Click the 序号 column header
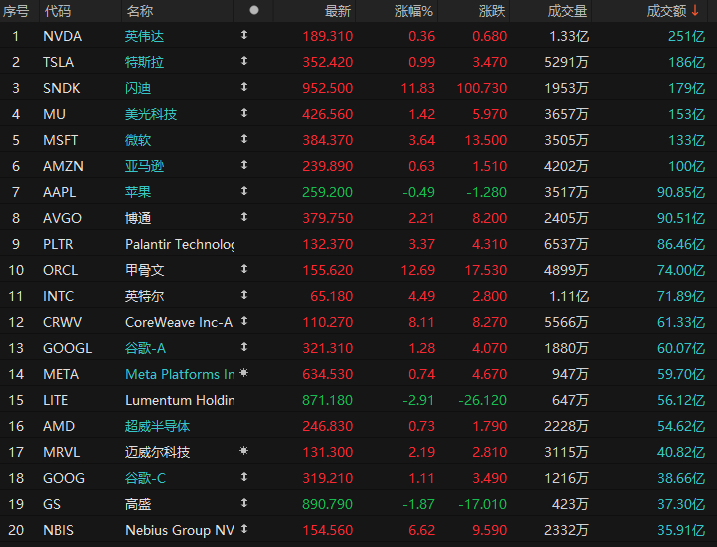 pos(16,11)
